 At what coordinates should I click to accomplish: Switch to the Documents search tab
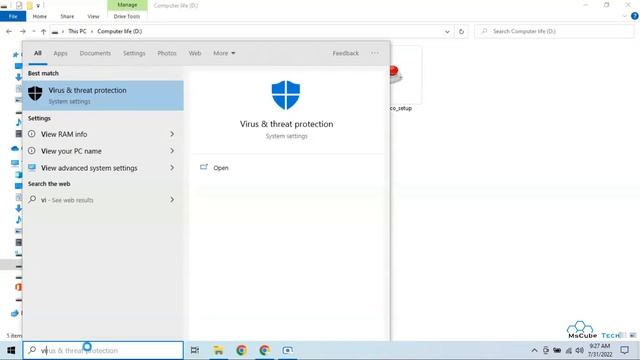(x=95, y=53)
